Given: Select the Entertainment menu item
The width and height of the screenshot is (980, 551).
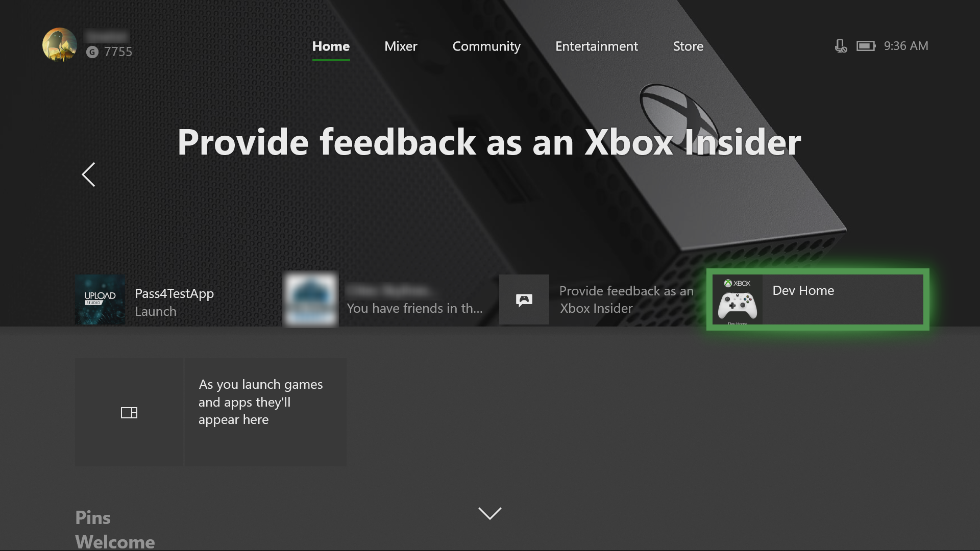Looking at the screenshot, I should tap(596, 46).
